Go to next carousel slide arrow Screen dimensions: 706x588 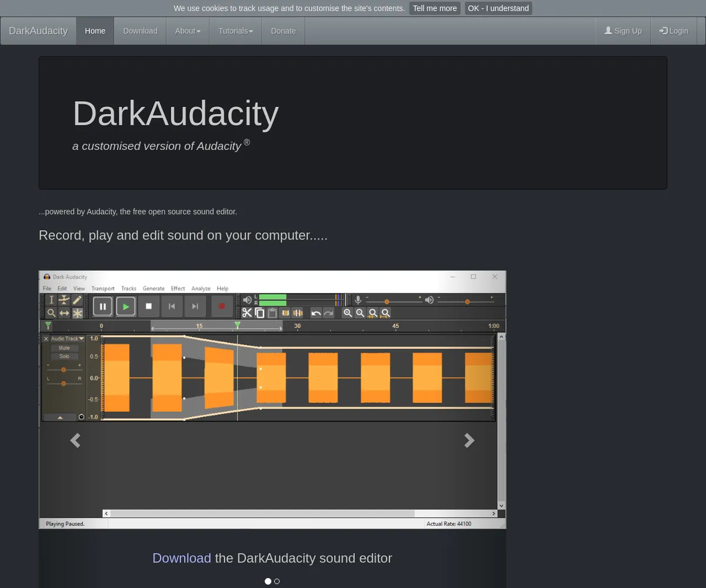click(x=469, y=440)
